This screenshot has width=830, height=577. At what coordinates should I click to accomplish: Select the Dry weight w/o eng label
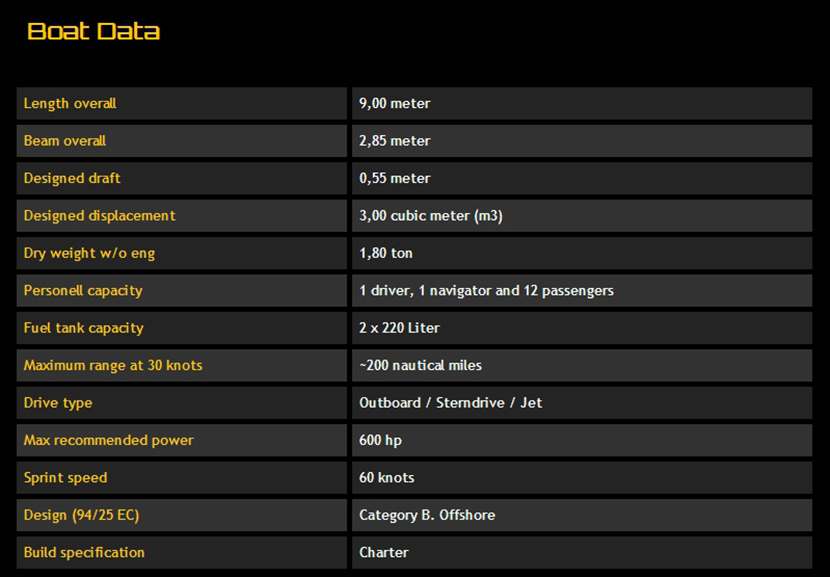(89, 253)
